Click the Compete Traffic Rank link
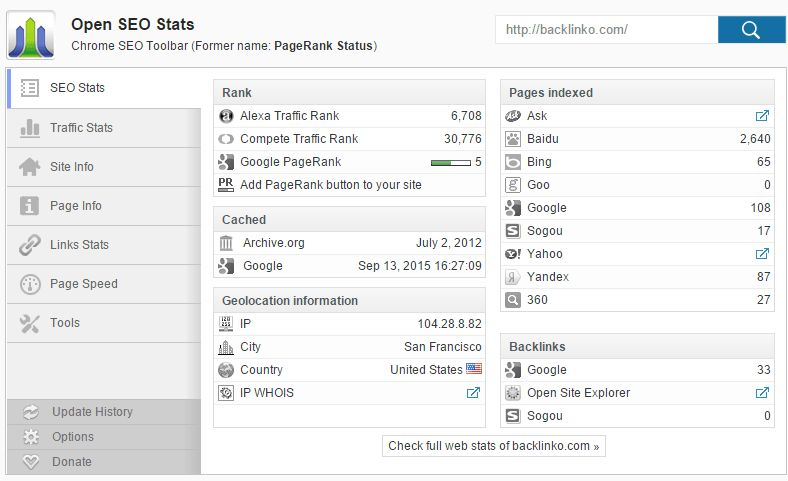This screenshot has height=481, width=788. (x=299, y=139)
